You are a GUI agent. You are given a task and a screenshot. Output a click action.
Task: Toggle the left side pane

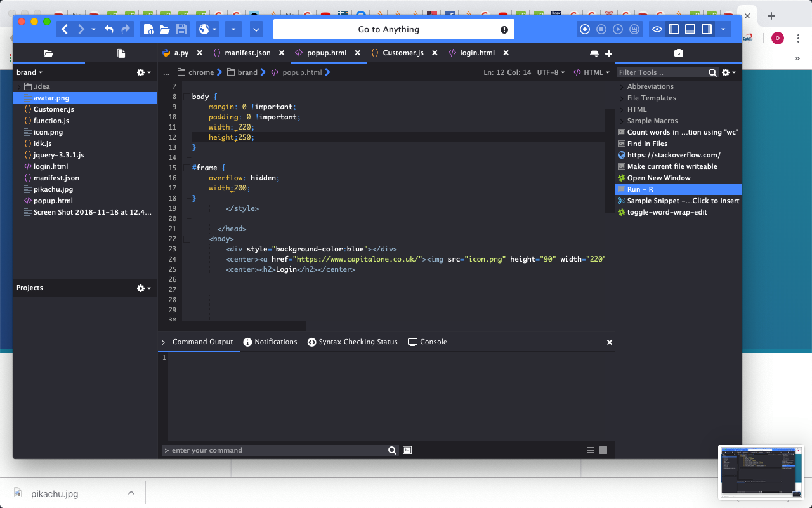[x=674, y=29]
